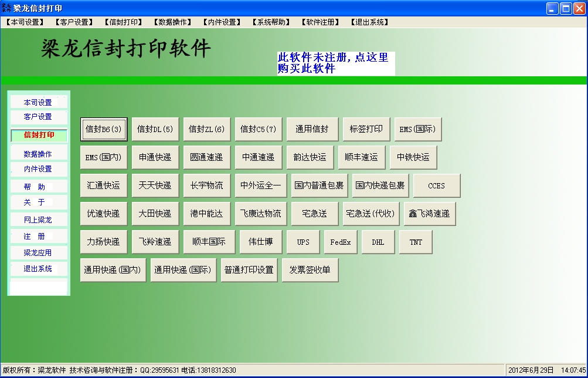Pick the 韵达快运 courier template
Viewport: 588px width, 378px height.
tap(310, 157)
